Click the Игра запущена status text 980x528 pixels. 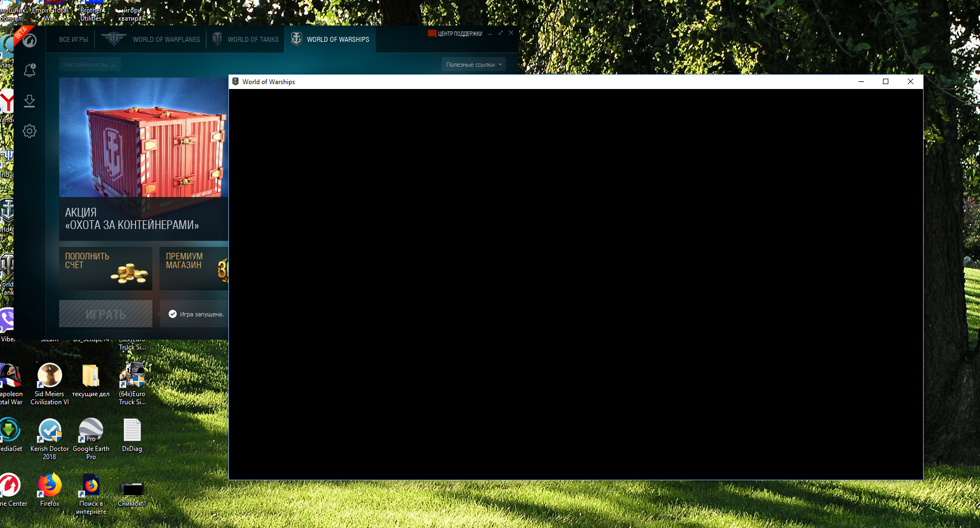coord(202,314)
